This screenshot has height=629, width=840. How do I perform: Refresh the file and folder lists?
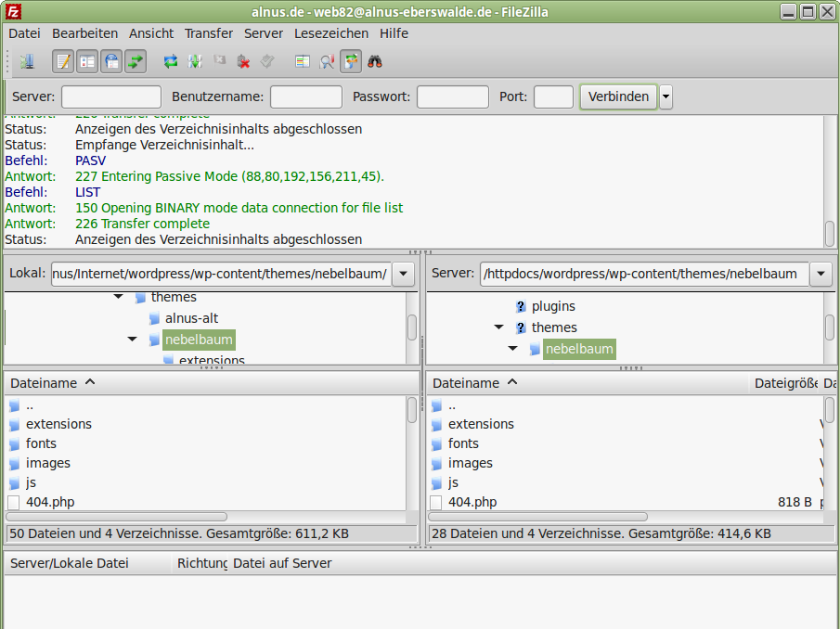coord(171,61)
